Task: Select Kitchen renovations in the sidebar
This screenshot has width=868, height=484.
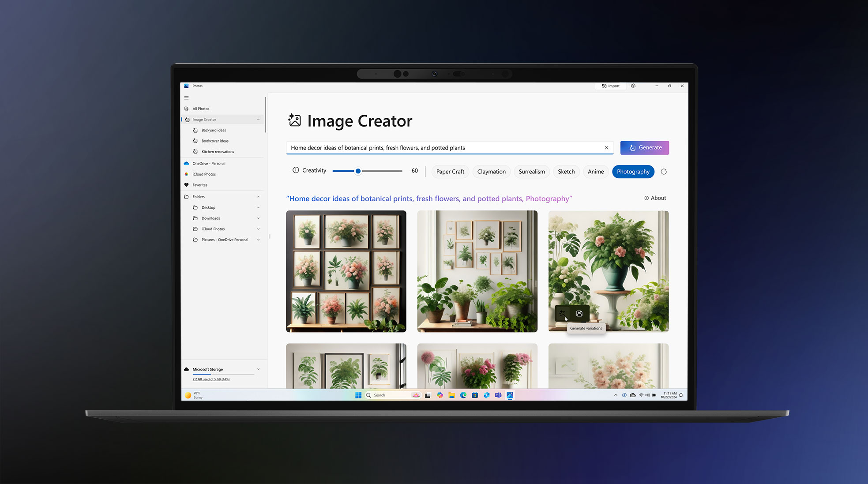Action: coord(218,151)
